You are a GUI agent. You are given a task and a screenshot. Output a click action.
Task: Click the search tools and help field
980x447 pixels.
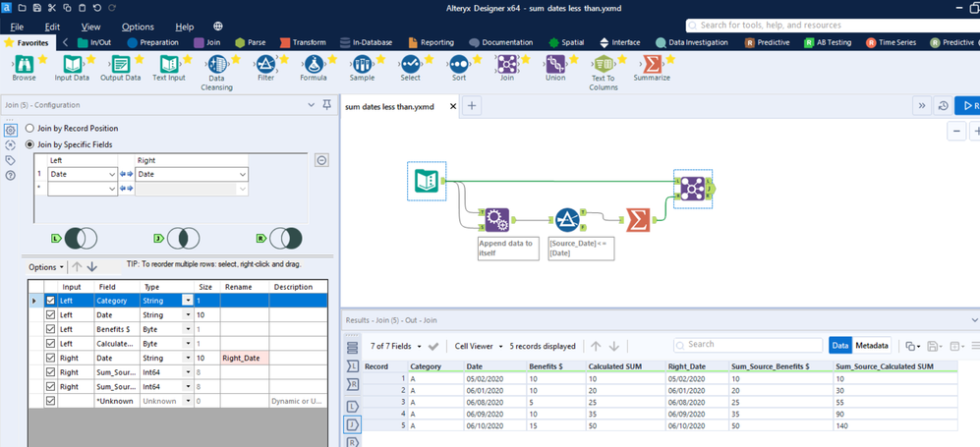tap(832, 25)
